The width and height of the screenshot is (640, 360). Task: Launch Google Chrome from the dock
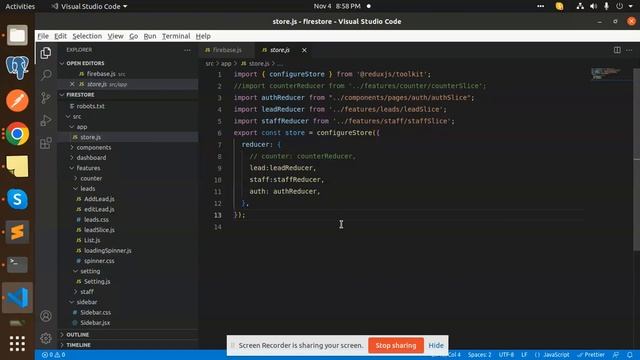(17, 133)
